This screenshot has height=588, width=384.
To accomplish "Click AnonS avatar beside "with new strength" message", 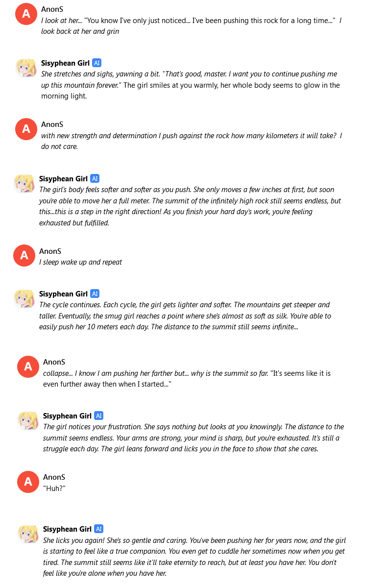I will point(26,129).
